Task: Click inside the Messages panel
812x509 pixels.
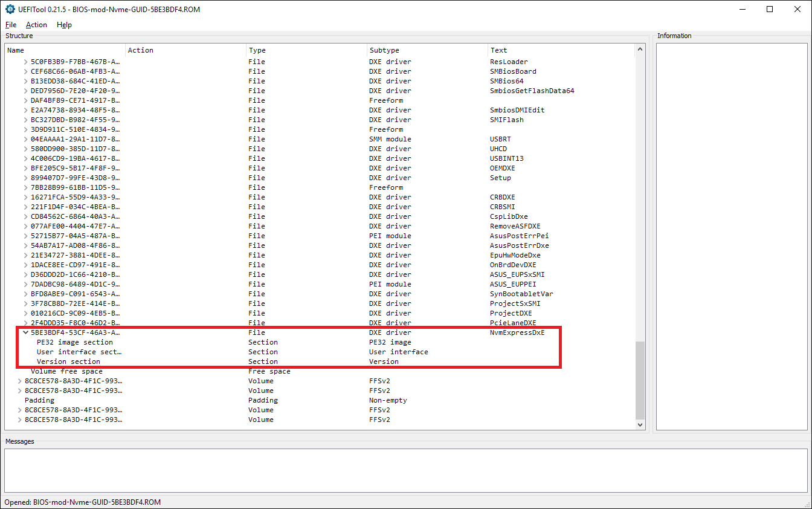Action: (406, 471)
